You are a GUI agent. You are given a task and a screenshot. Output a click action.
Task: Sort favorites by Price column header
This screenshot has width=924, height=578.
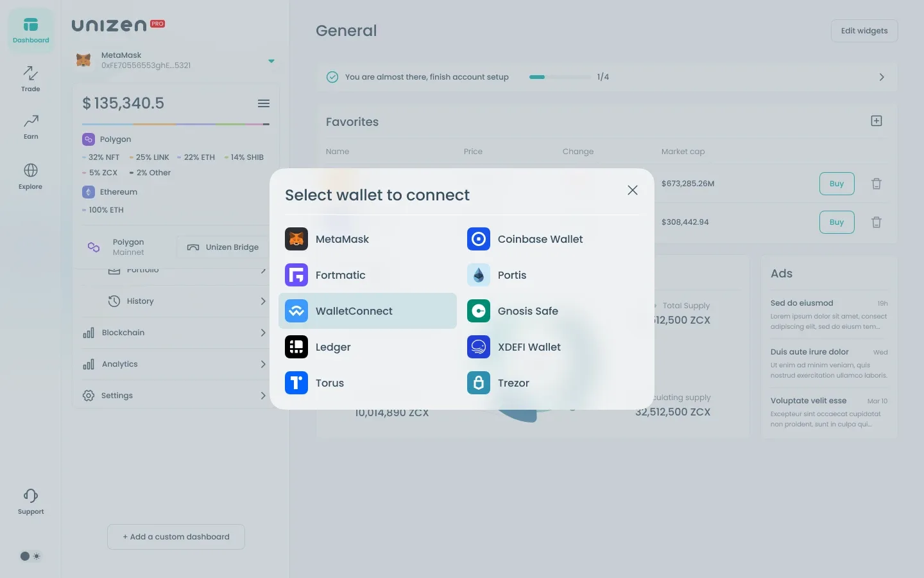click(x=473, y=152)
